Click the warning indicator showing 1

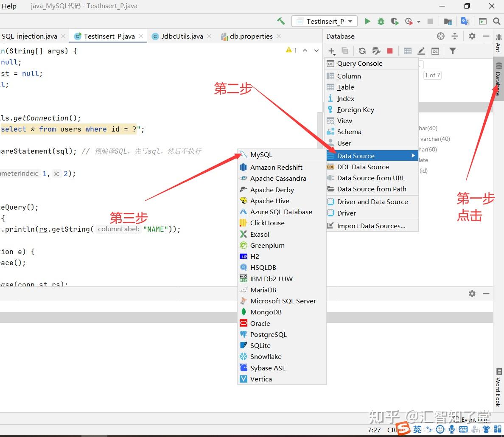[291, 50]
